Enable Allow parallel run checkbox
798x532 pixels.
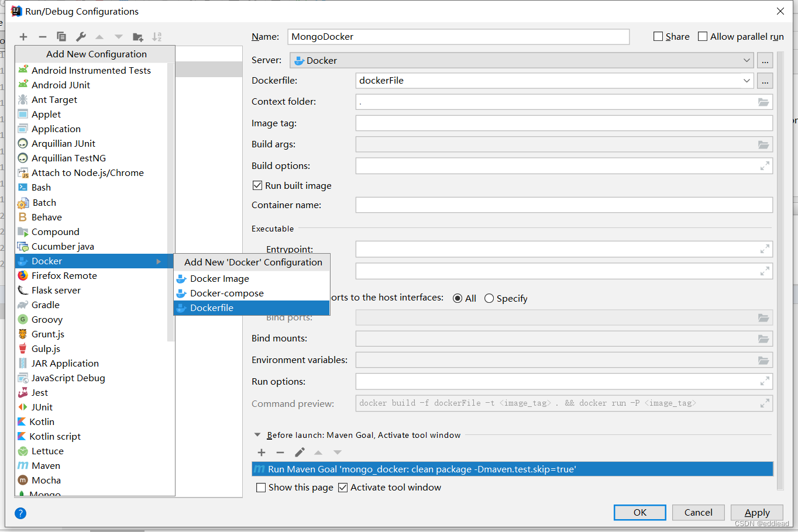pos(703,36)
